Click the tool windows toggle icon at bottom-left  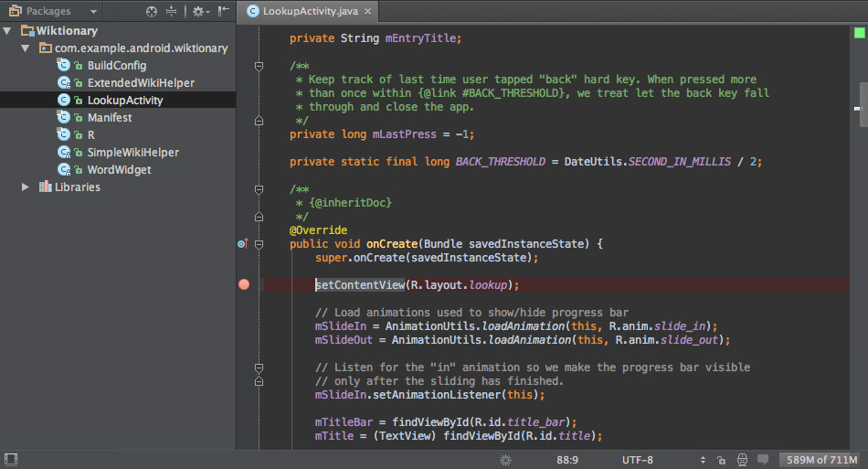tap(11, 459)
